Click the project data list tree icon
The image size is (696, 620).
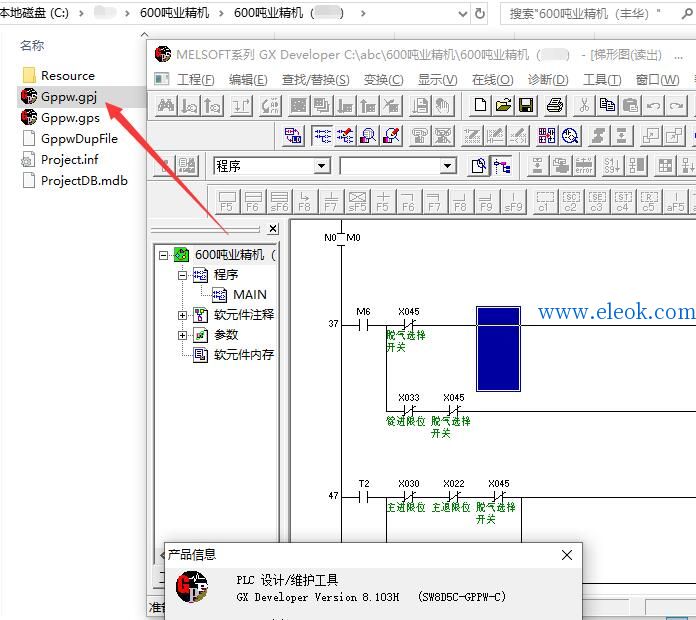click(x=502, y=166)
